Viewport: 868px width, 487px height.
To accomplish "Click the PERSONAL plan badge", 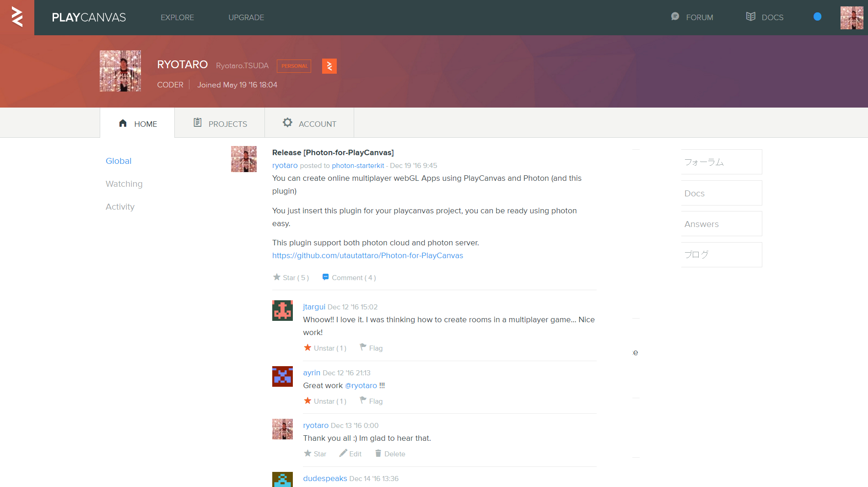I will click(294, 66).
